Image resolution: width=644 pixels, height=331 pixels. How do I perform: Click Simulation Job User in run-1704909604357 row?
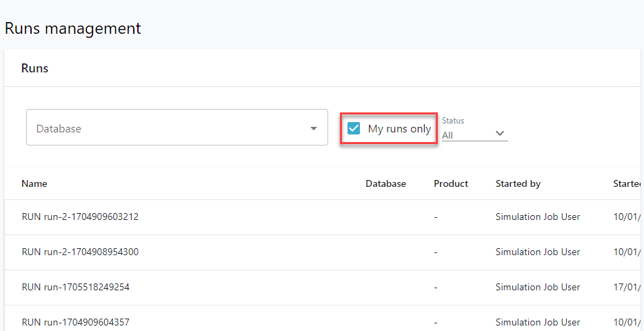(x=538, y=322)
